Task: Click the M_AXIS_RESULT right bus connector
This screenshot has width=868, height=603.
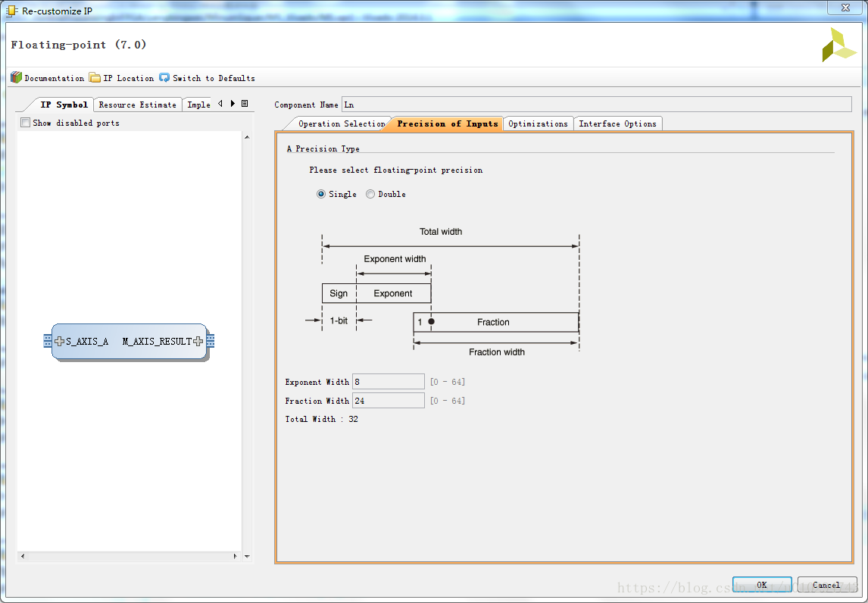Action: click(211, 341)
